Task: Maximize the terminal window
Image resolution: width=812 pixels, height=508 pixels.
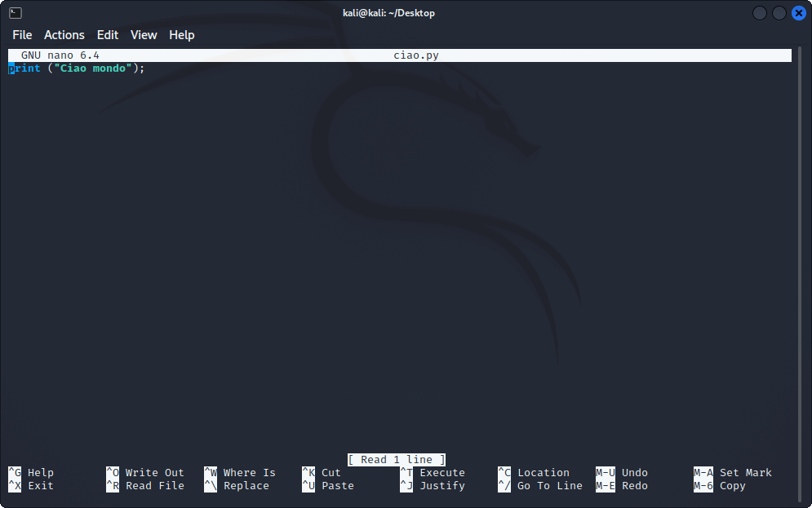Action: coord(779,13)
